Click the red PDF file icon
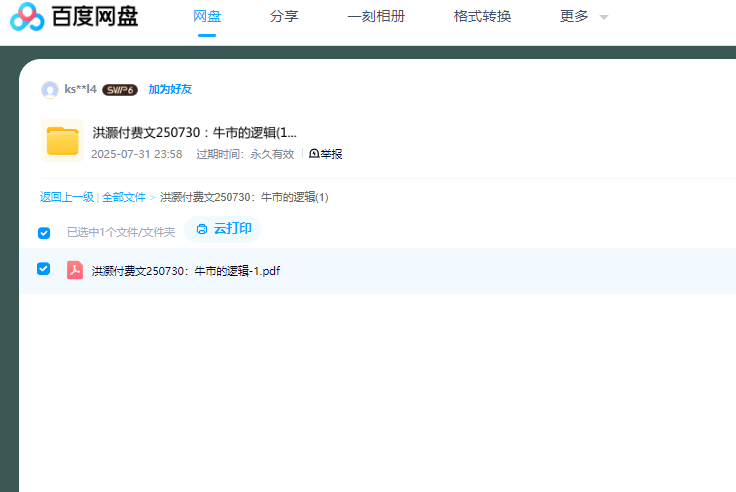This screenshot has height=492, width=736. (75, 270)
